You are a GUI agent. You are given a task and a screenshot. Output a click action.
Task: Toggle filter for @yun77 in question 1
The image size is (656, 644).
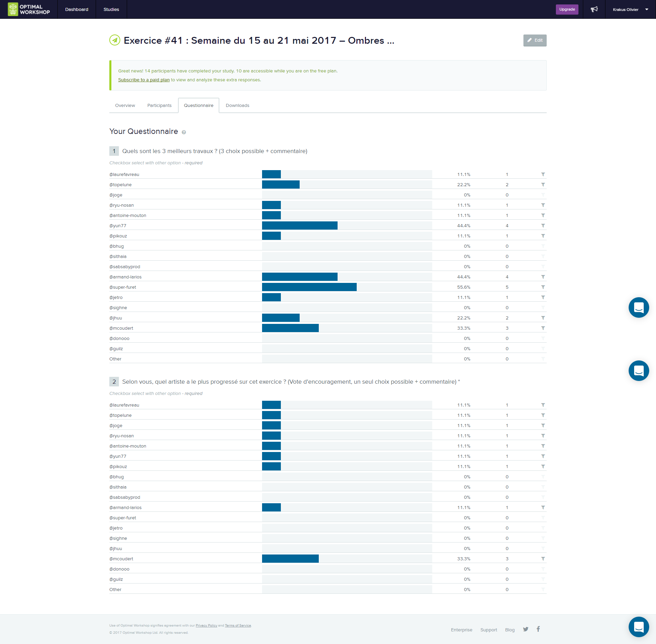[543, 225]
